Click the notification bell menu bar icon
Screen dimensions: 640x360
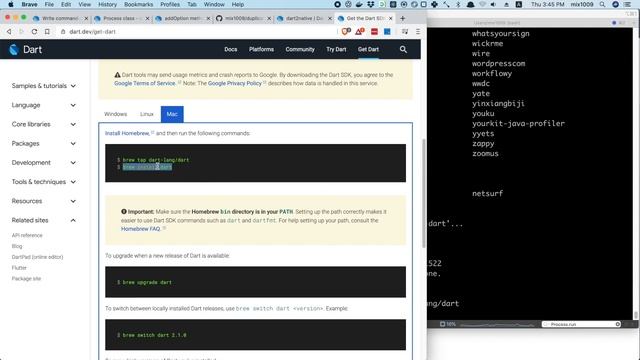point(470,4)
